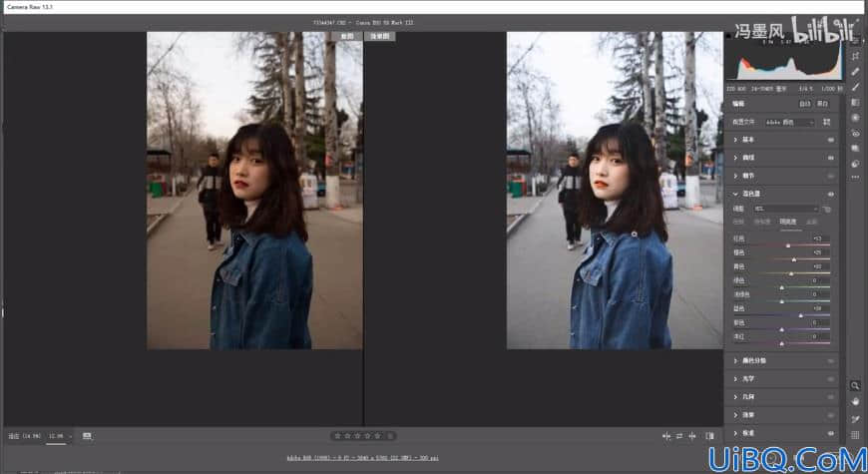Click the yellow luminance value field
Viewport: 868px width, 474px height.
[818, 266]
